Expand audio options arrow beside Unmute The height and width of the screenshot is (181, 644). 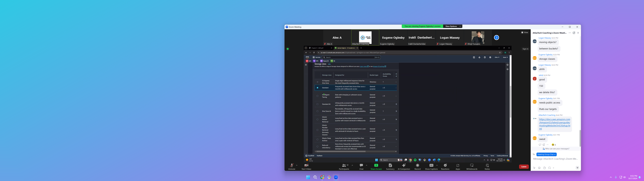[297, 165]
